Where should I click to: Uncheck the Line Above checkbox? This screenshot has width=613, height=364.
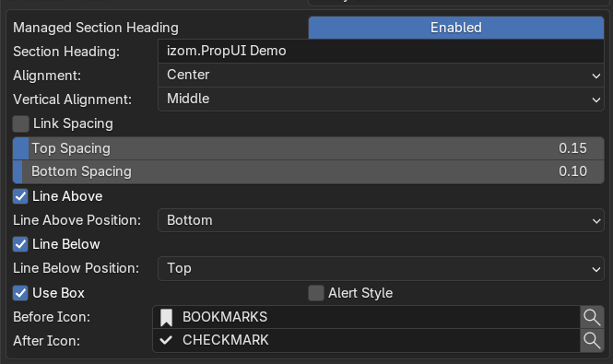click(x=20, y=196)
